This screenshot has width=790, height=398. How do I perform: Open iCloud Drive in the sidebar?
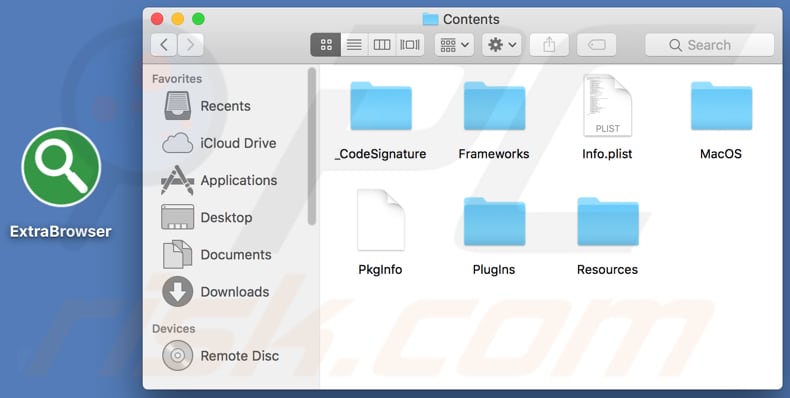[x=238, y=143]
